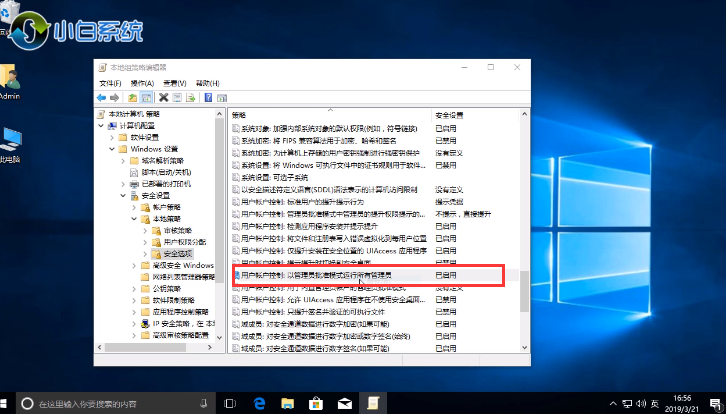Screen dimensions: 726x416
Task: Click the Show/Hide console tree toolbar icon
Action: 147,97
